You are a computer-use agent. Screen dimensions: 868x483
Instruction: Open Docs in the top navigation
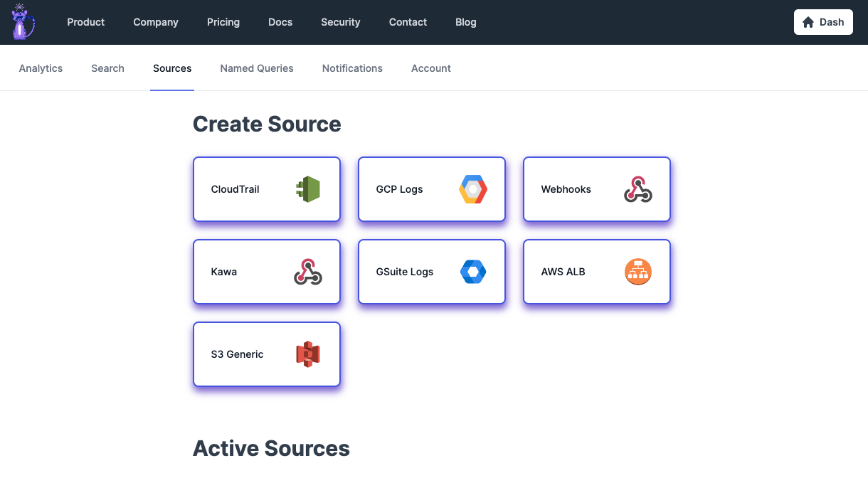(x=280, y=22)
